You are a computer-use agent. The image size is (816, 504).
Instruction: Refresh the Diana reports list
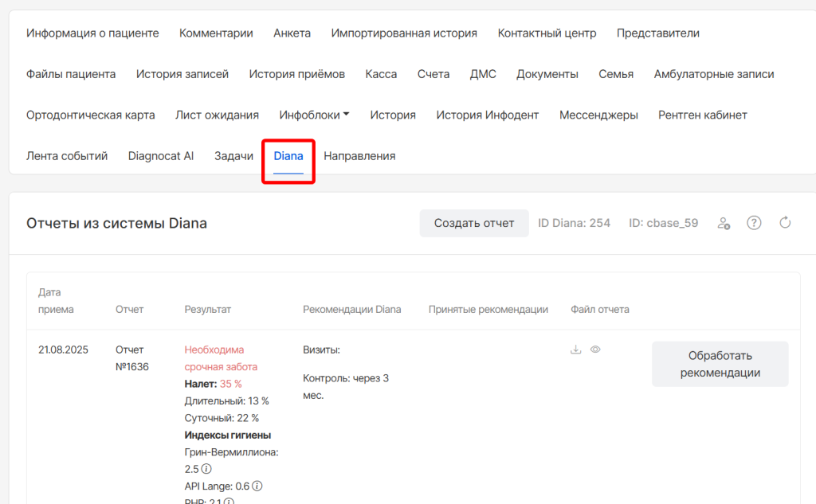point(785,223)
